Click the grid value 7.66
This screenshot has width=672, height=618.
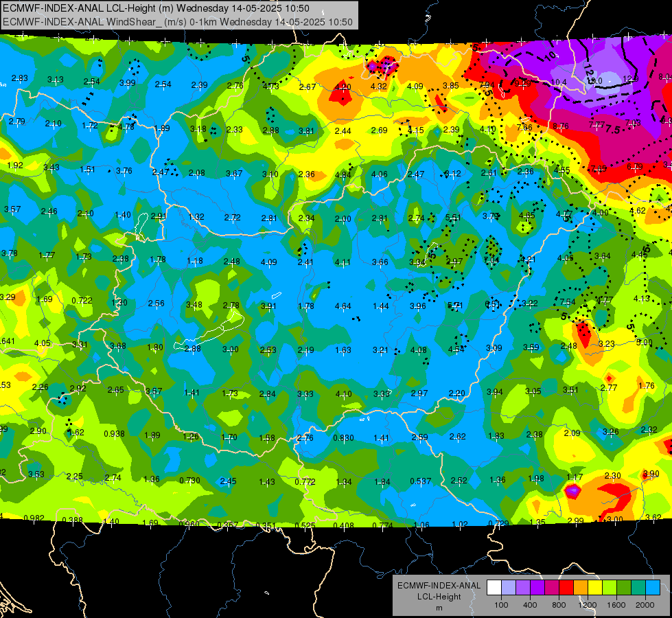524,127
